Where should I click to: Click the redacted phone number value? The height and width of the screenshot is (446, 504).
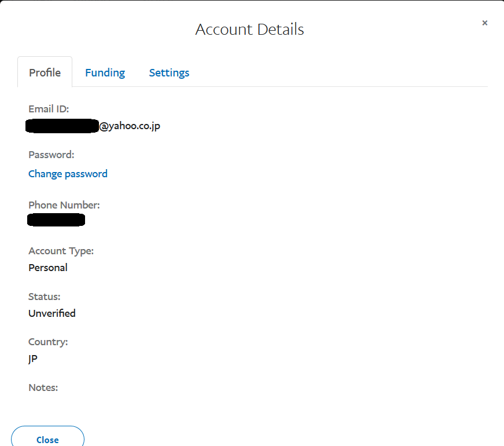(x=56, y=220)
